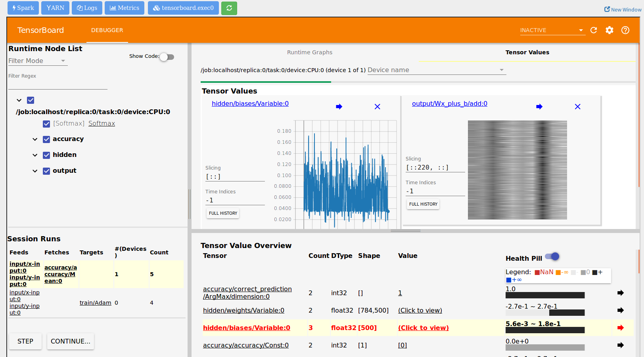This screenshot has height=357, width=644.
Task: Open the Filter Mode dropdown
Action: [x=38, y=61]
